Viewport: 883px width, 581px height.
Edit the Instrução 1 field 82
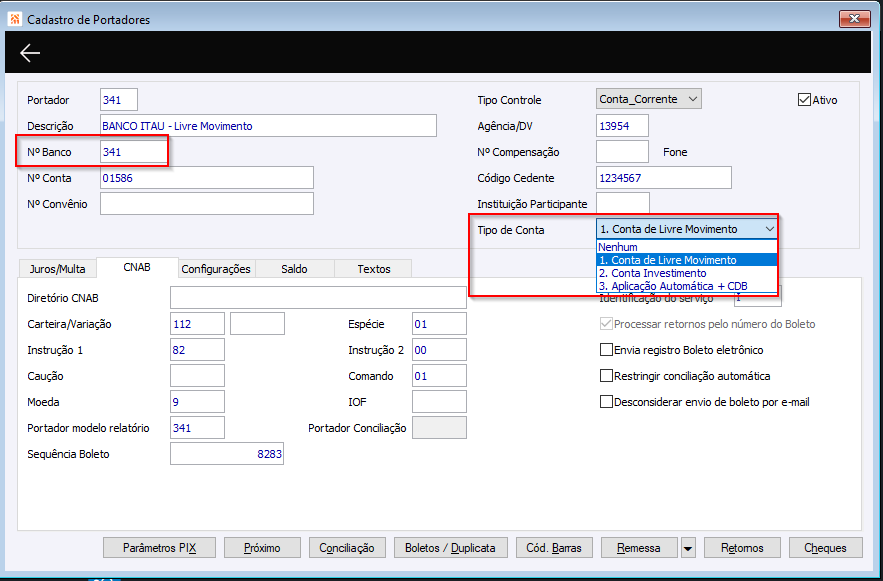pos(197,350)
